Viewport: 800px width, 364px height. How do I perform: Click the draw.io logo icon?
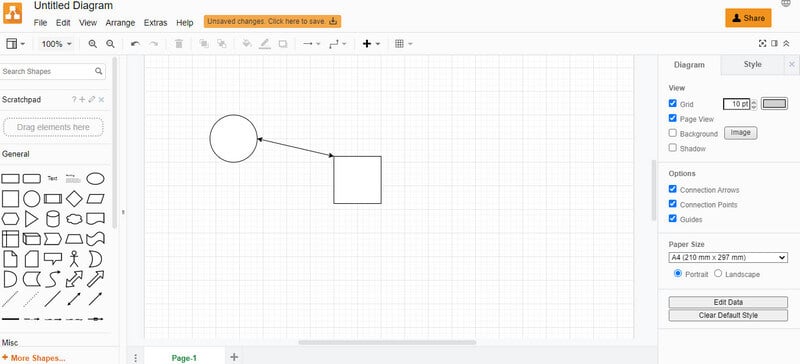point(13,13)
